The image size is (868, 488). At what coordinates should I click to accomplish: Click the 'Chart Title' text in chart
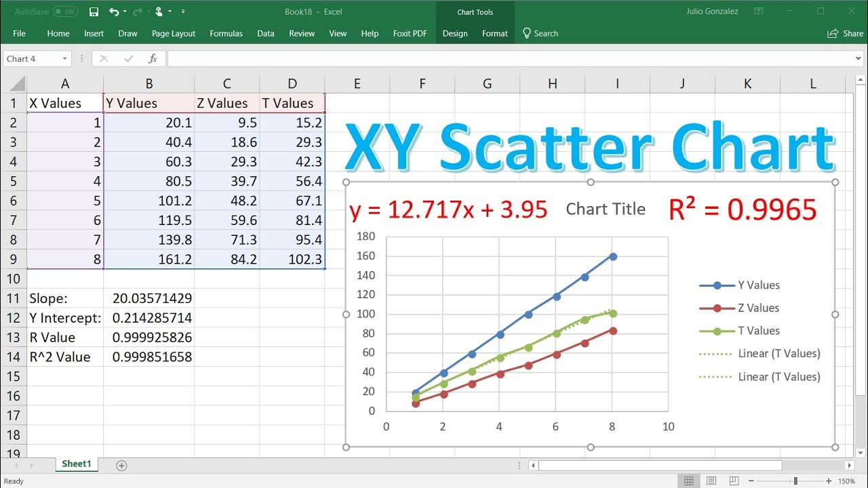(606, 209)
